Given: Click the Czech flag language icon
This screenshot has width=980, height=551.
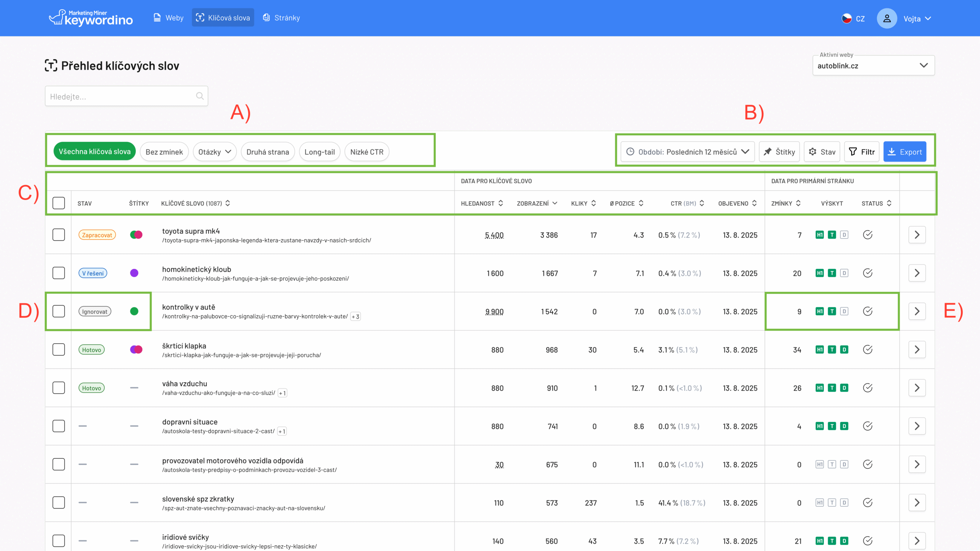Looking at the screenshot, I should coord(846,18).
